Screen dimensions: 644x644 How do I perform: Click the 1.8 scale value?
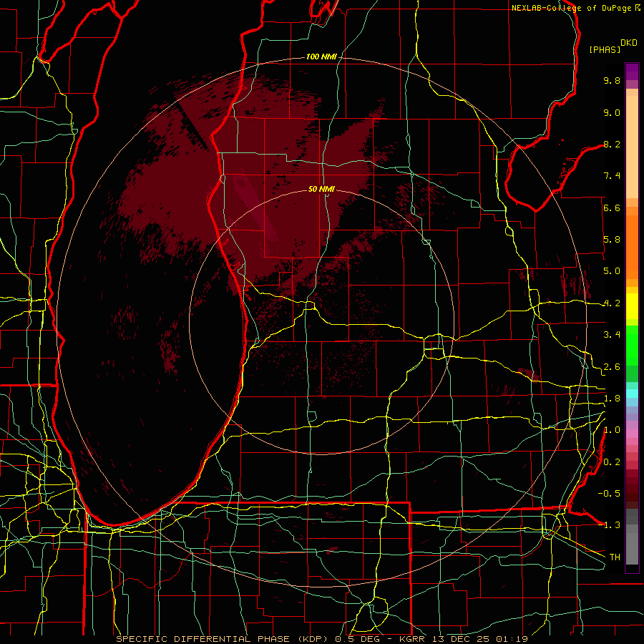[612, 399]
